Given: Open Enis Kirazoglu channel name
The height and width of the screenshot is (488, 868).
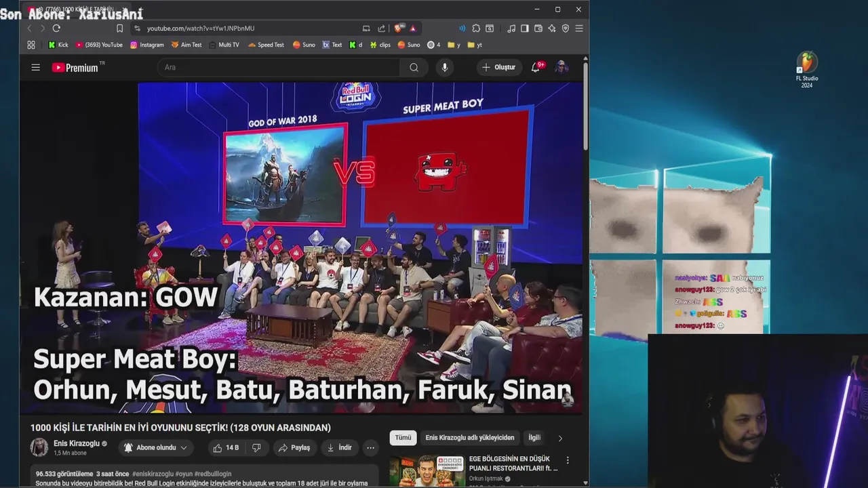Looking at the screenshot, I should [x=77, y=443].
